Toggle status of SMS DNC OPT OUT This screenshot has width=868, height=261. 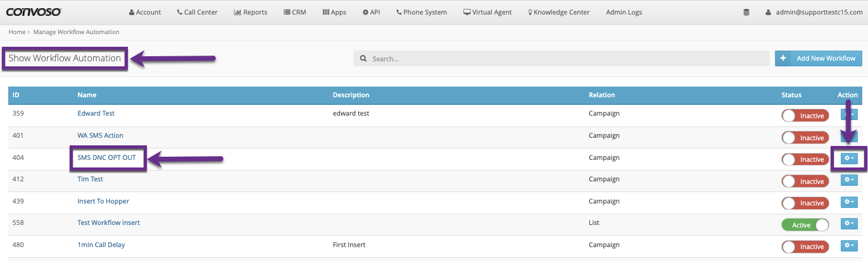[805, 159]
